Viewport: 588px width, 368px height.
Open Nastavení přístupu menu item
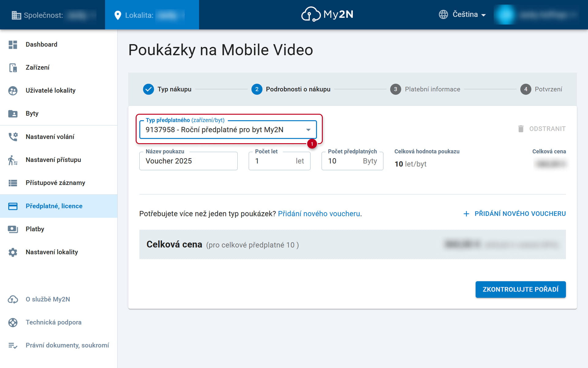(58, 160)
